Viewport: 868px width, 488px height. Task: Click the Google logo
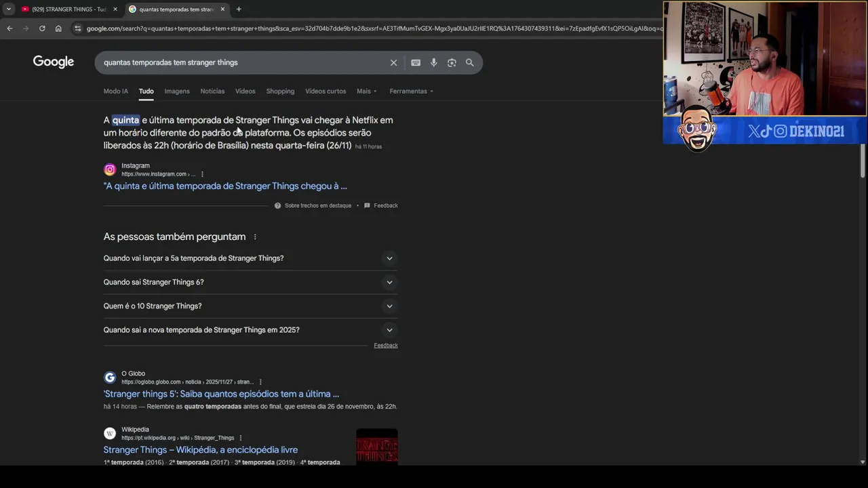pos(54,62)
